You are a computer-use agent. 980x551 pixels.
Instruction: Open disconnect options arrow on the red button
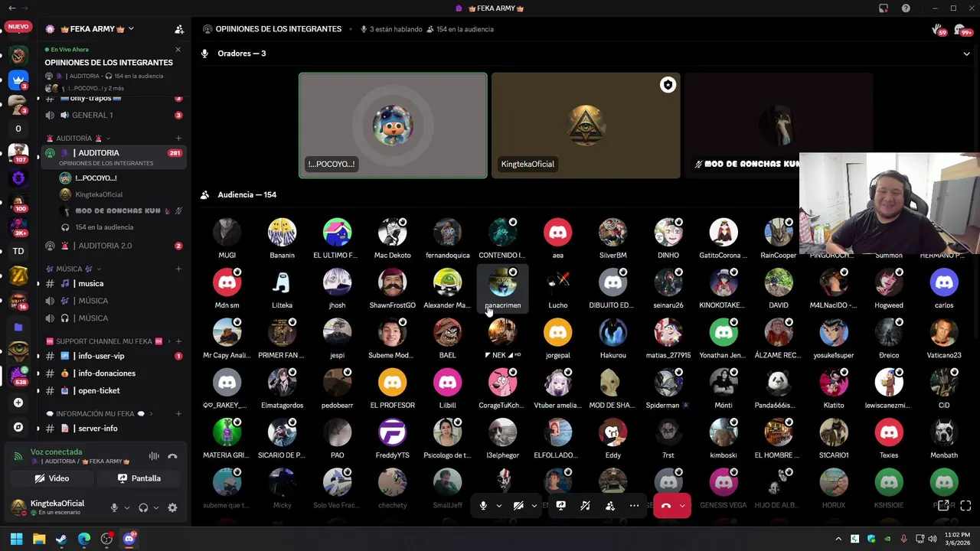(x=682, y=506)
